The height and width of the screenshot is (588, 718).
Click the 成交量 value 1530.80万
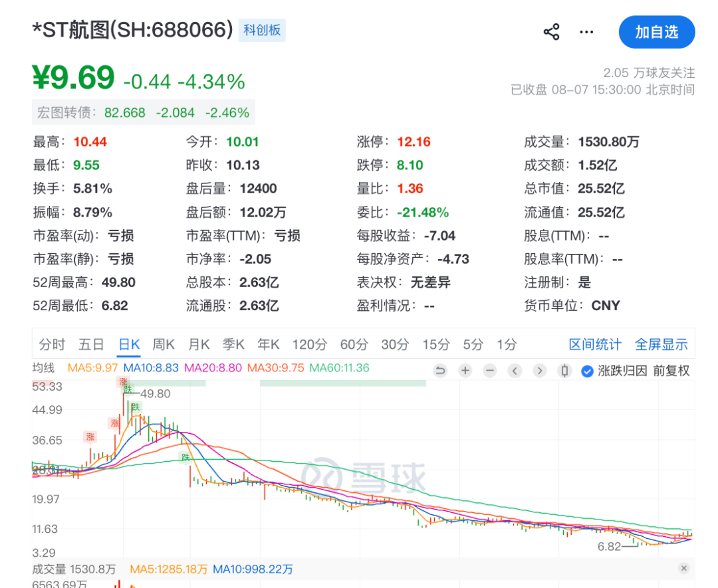pos(608,142)
